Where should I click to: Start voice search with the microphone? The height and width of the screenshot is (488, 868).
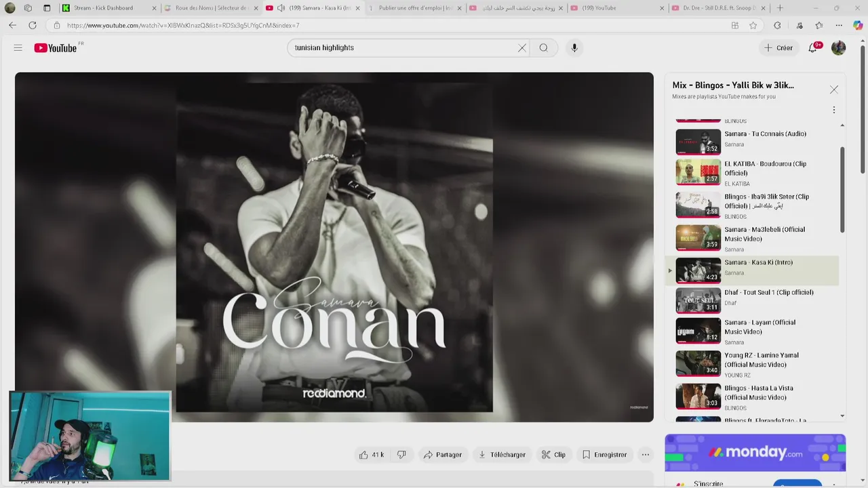[x=574, y=48]
